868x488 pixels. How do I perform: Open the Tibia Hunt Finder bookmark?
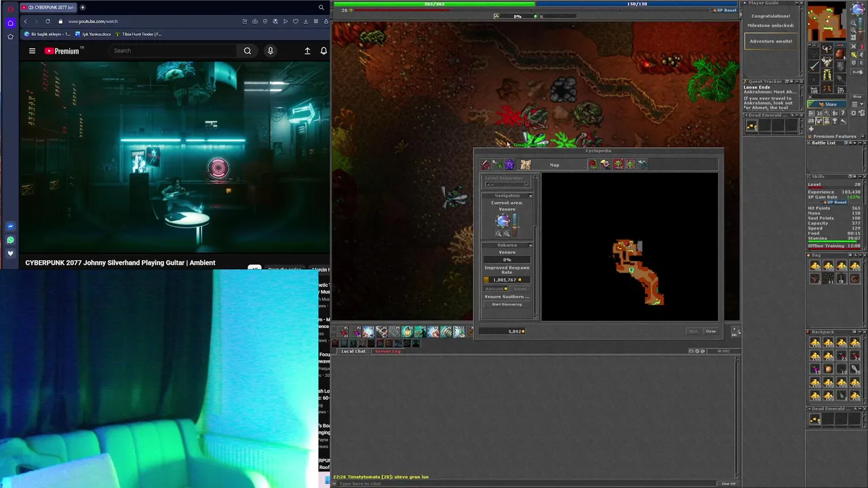click(x=138, y=34)
